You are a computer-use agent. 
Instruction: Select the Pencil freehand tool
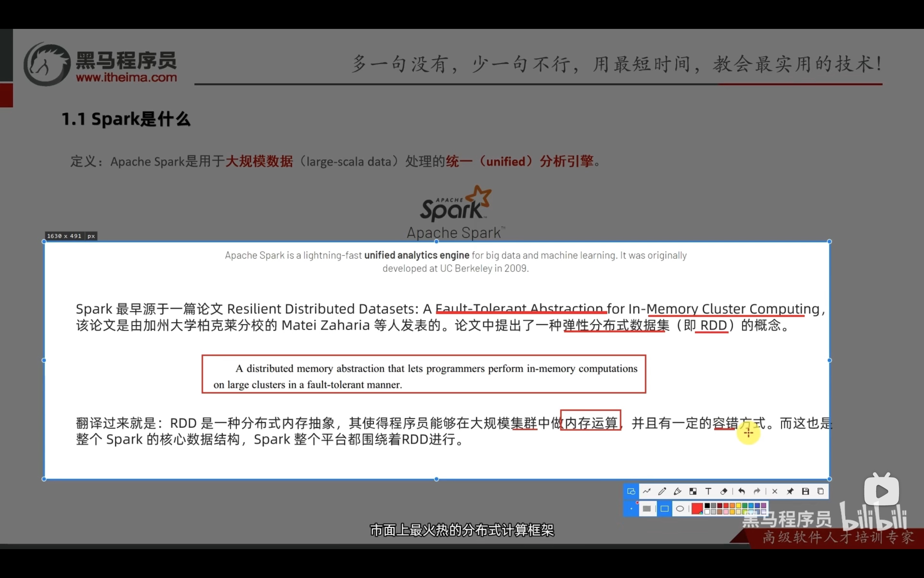[663, 491]
